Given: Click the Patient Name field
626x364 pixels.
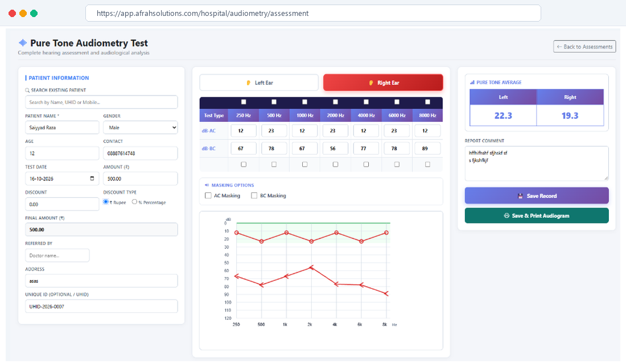Looking at the screenshot, I should click(62, 128).
